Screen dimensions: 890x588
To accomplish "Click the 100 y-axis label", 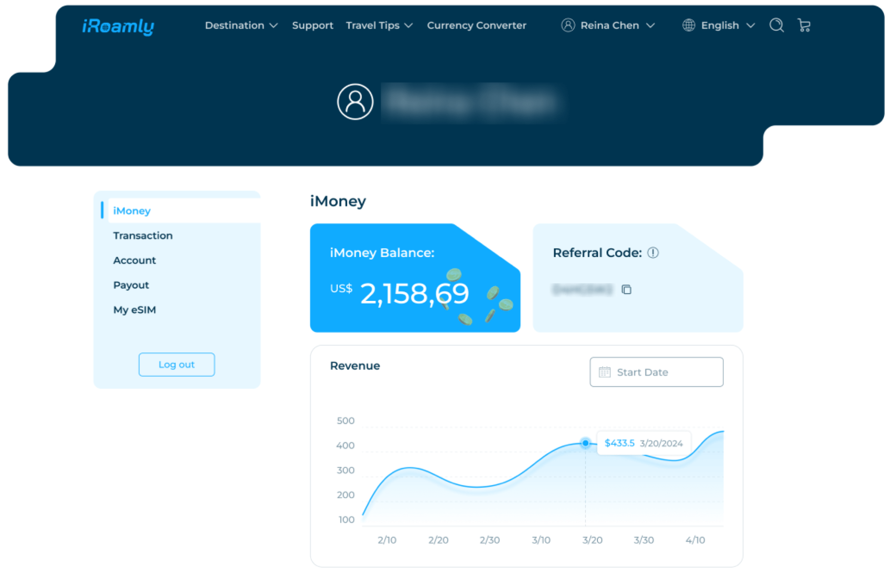I will 346,520.
